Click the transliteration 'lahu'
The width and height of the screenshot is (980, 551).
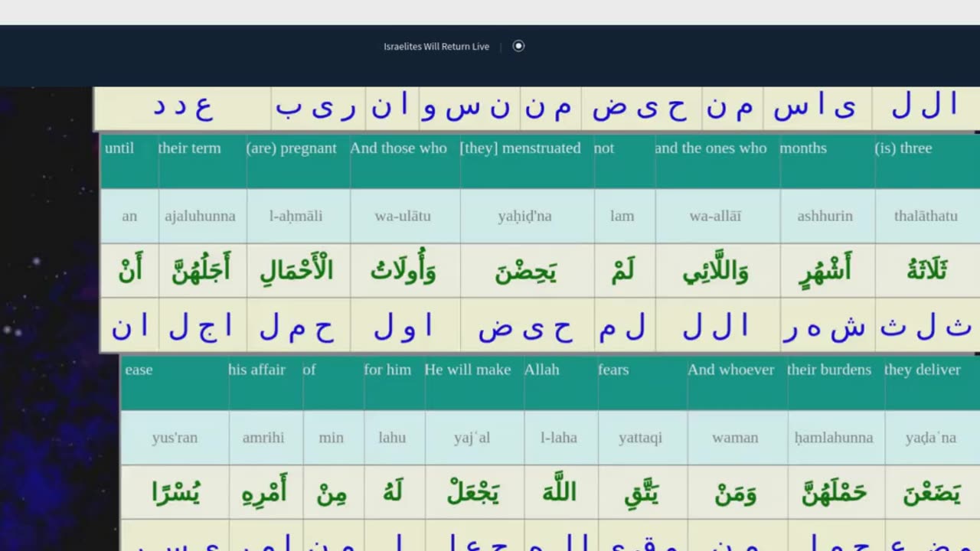[x=391, y=438]
